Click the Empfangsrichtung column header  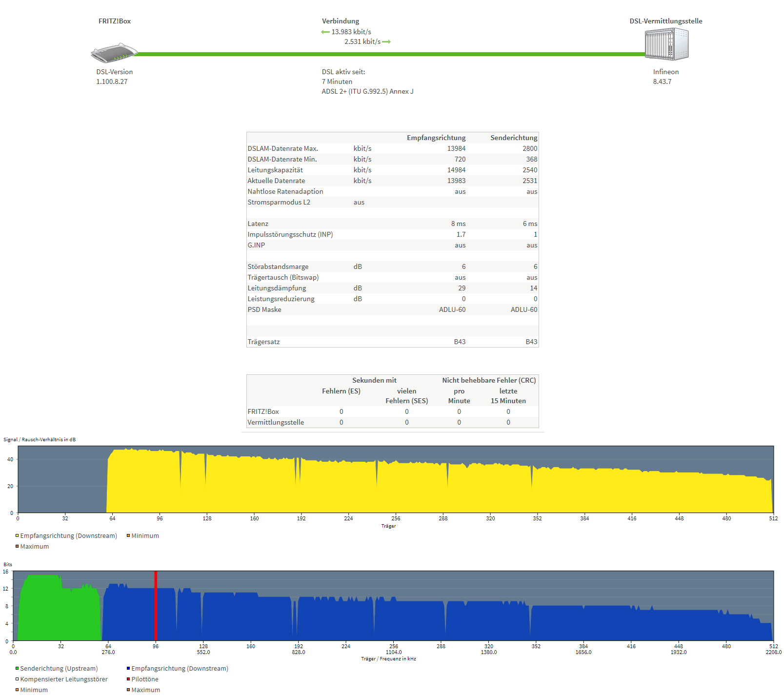click(436, 138)
